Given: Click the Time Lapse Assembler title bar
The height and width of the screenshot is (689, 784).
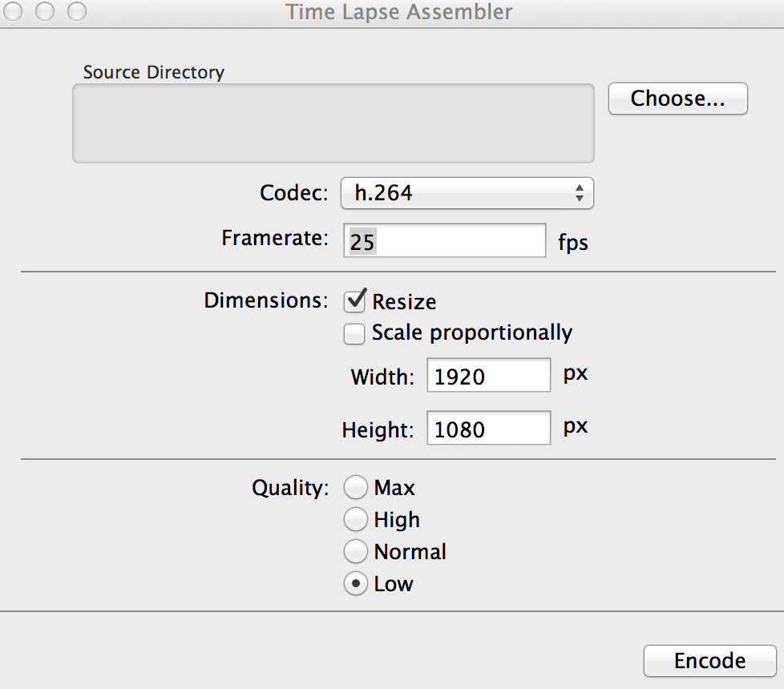Looking at the screenshot, I should [x=399, y=12].
